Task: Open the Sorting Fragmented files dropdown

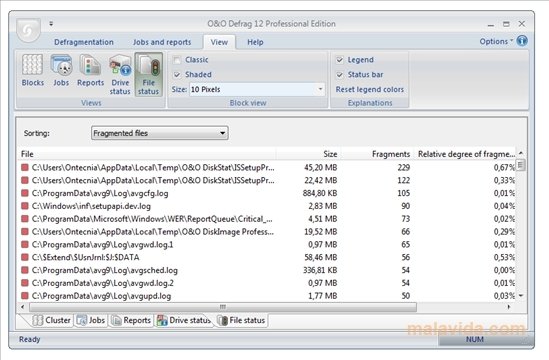Action: (160, 133)
